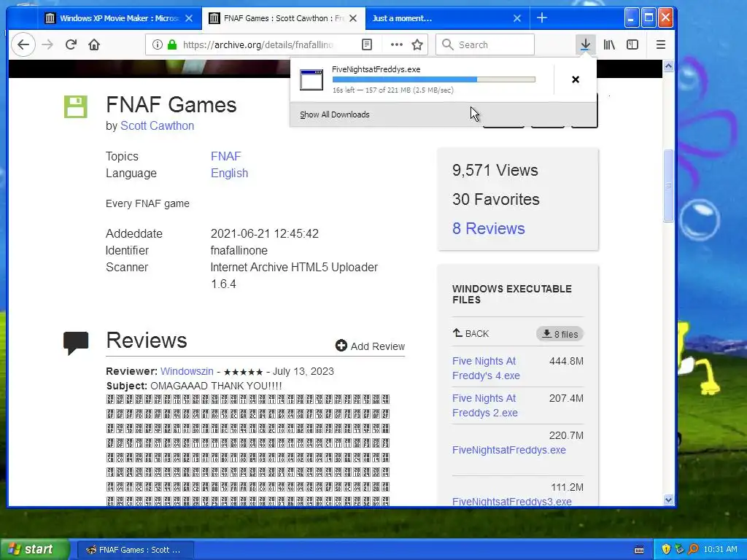Click the security shield tray icon
Viewport: 747px width, 560px height.
pyautogui.click(x=665, y=550)
